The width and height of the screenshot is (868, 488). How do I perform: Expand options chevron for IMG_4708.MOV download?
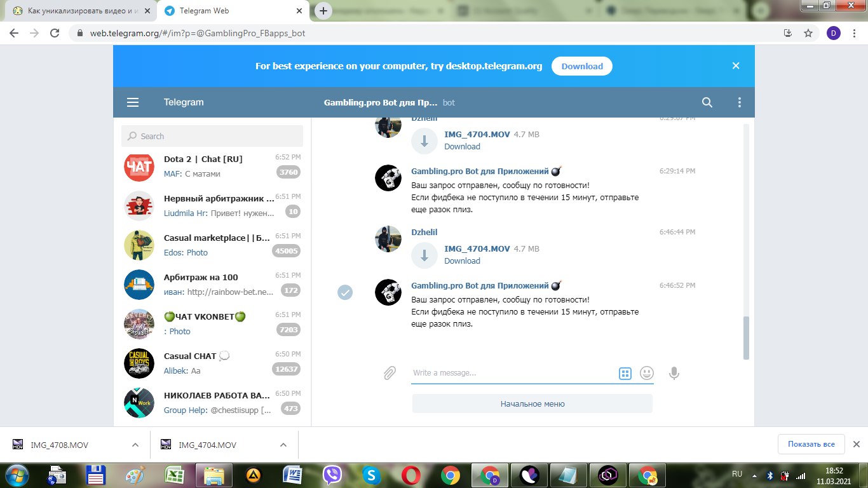[135, 445]
